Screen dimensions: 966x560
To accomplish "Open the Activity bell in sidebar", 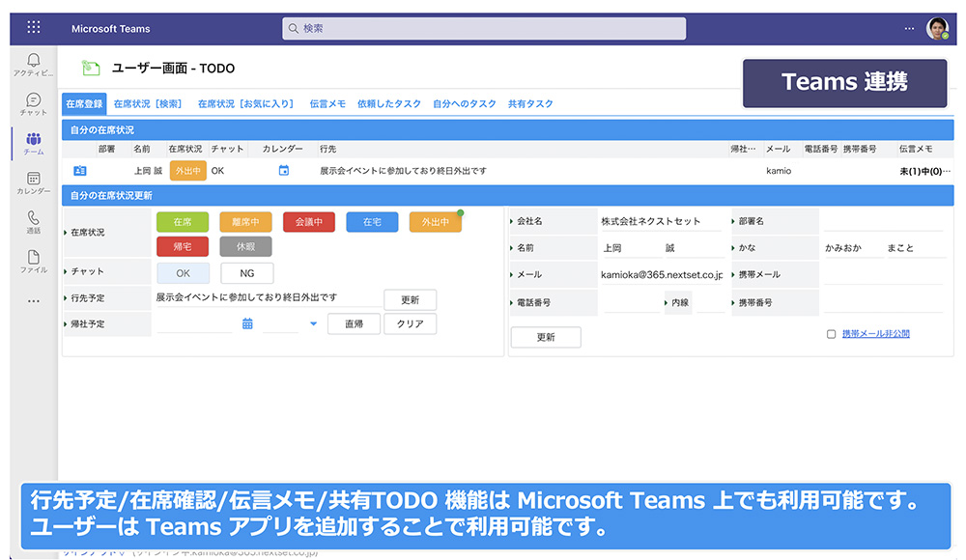I will pyautogui.click(x=34, y=64).
